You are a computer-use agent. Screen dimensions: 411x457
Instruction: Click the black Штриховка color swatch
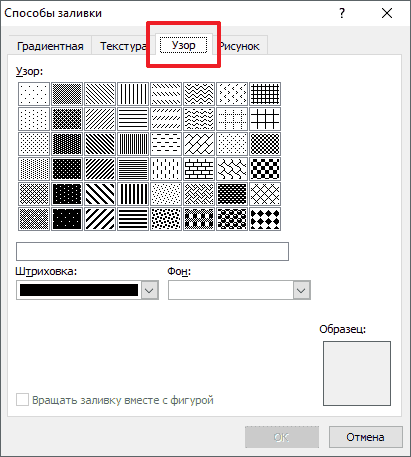pyautogui.click(x=79, y=290)
